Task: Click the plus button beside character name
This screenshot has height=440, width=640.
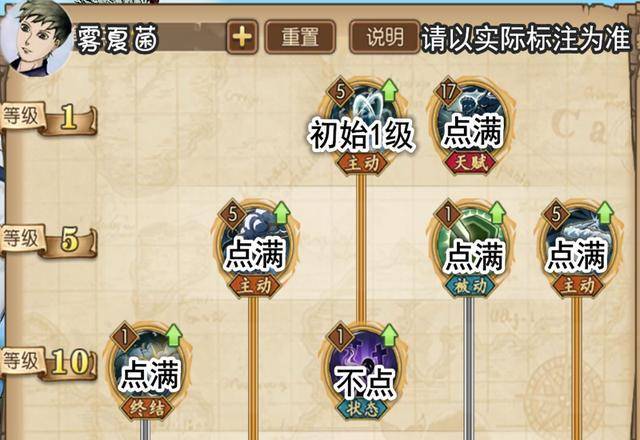Action: [242, 37]
